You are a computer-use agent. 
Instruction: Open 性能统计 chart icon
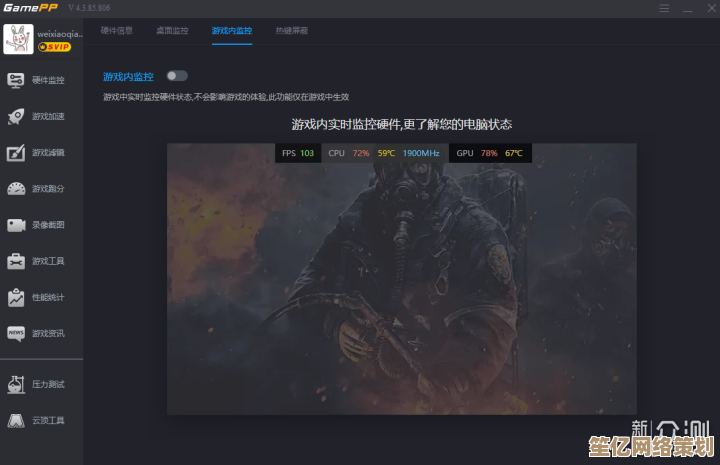coord(16,297)
